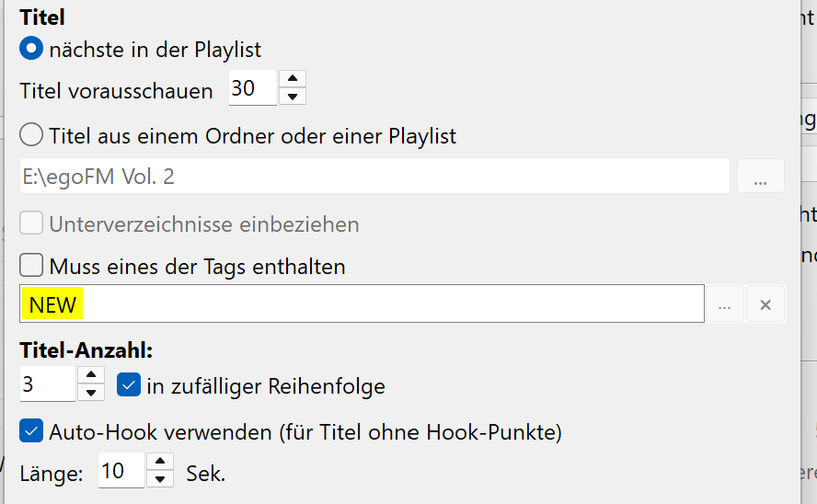This screenshot has width=817, height=504.
Task: Open folder browse button next to path
Action: [761, 176]
